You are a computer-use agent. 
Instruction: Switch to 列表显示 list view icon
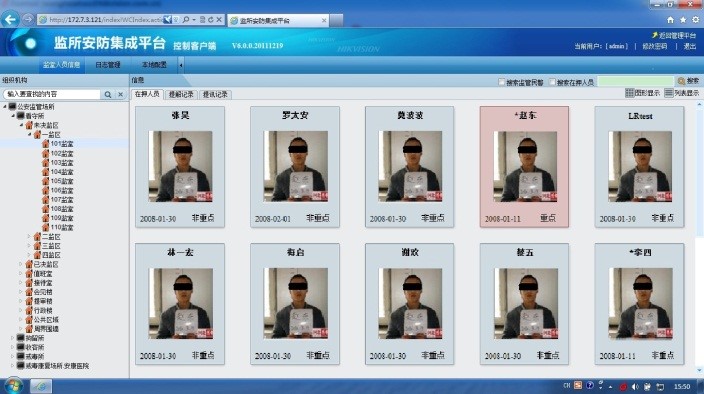point(669,93)
